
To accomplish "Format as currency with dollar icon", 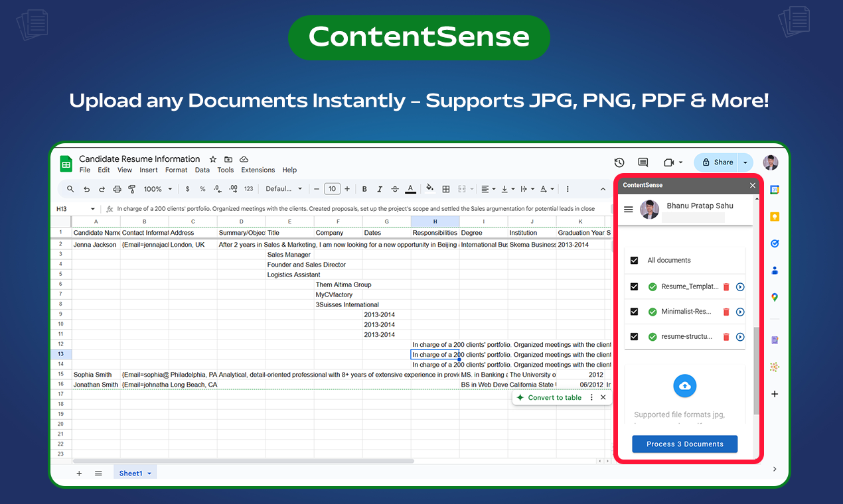I will (188, 189).
